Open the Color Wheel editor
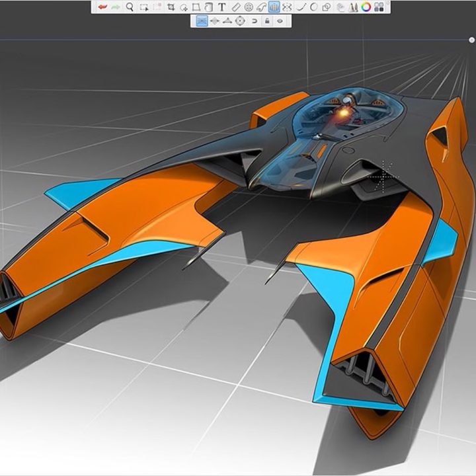This screenshot has height=476, width=476. pos(366,7)
